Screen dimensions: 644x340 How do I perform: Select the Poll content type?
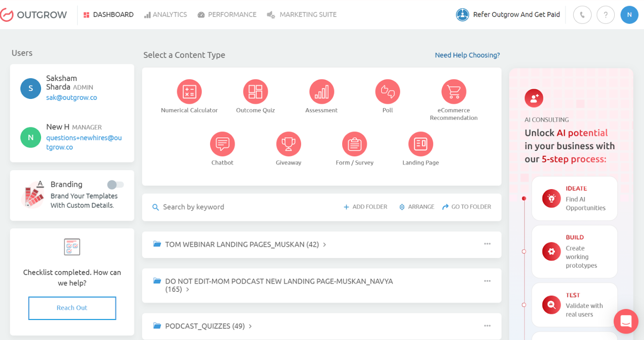387,91
